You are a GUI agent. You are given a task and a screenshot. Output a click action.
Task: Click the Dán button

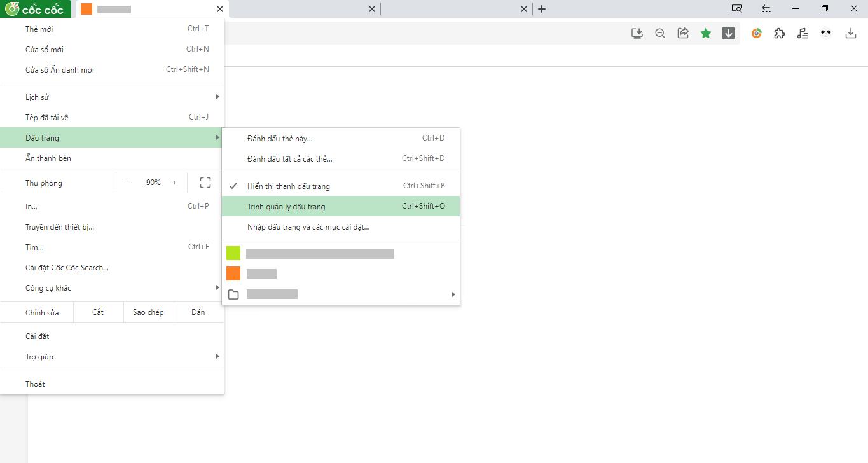pyautogui.click(x=198, y=312)
